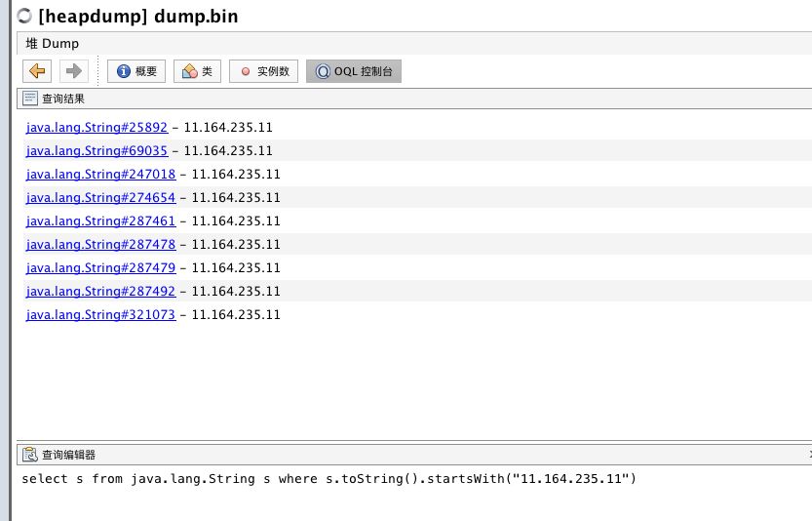Open the java.lang.String#25892 result link
Viewport: 812px width, 521px height.
[97, 128]
